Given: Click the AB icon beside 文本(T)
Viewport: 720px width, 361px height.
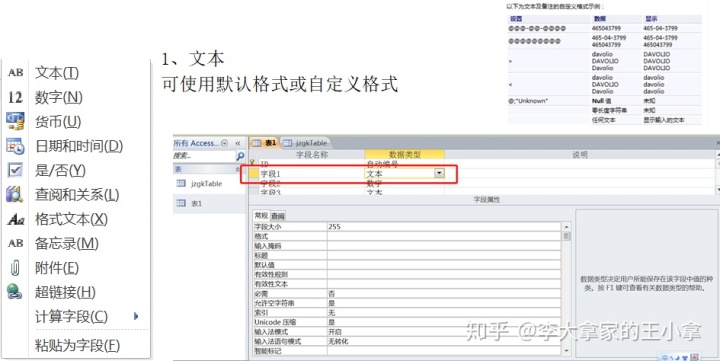Looking at the screenshot, I should (x=15, y=73).
